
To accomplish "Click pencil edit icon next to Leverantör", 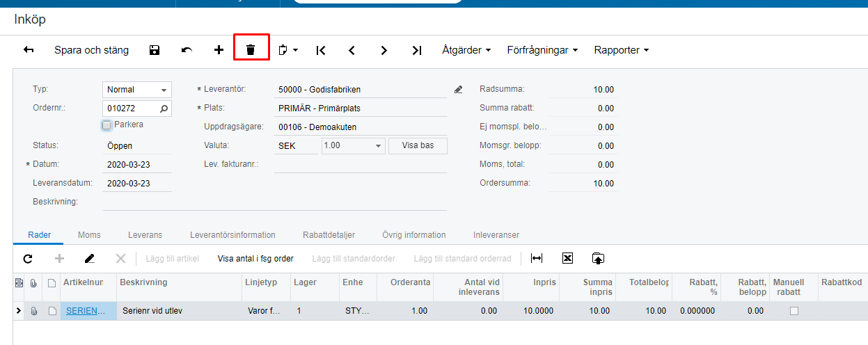I will coord(458,90).
